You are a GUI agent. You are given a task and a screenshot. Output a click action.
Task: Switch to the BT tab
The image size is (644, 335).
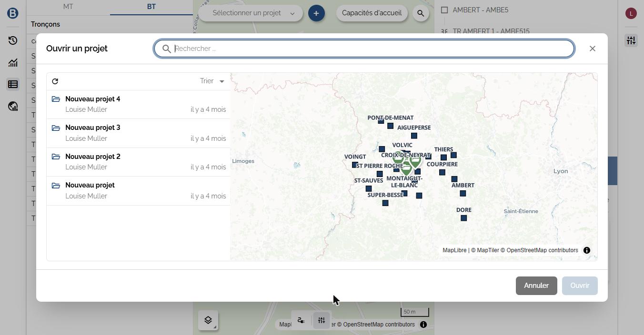(151, 7)
